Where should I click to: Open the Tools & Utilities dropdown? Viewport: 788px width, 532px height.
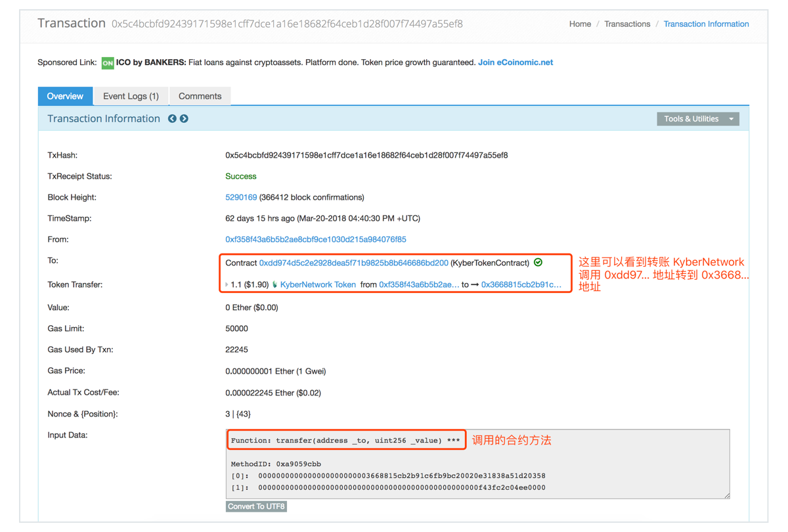[697, 119]
